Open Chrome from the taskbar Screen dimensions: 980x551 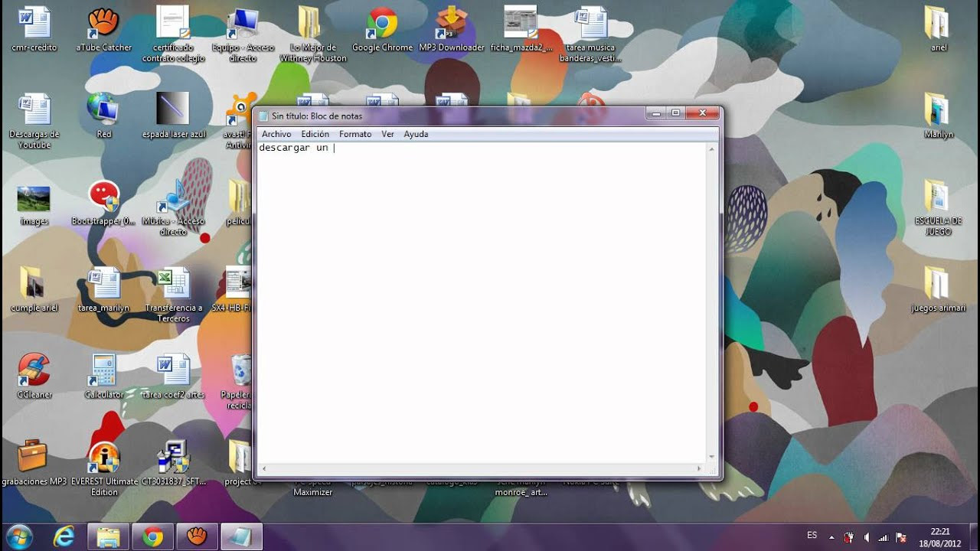tap(152, 537)
